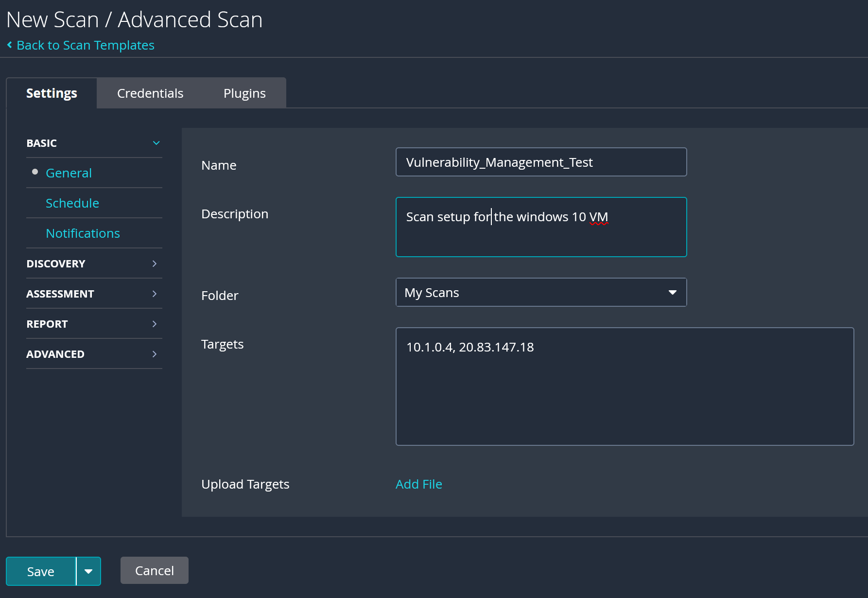Collapse the BASIC section chevron
Screen dimensions: 868x598
(156, 143)
